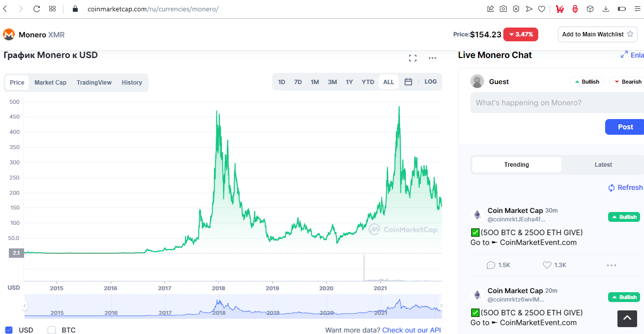Screen dimensions: 644x334
Task: Set chart range to 1Y
Action: click(x=349, y=82)
